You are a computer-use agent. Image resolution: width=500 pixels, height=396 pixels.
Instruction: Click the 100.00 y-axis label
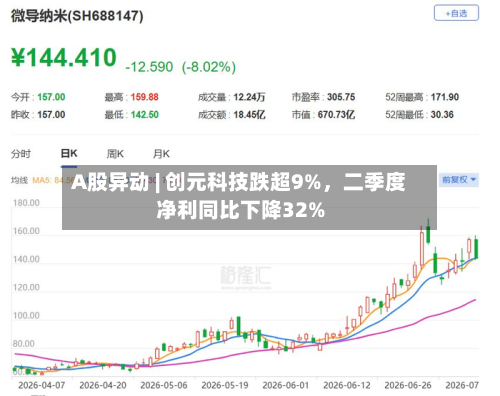[x=26, y=315]
